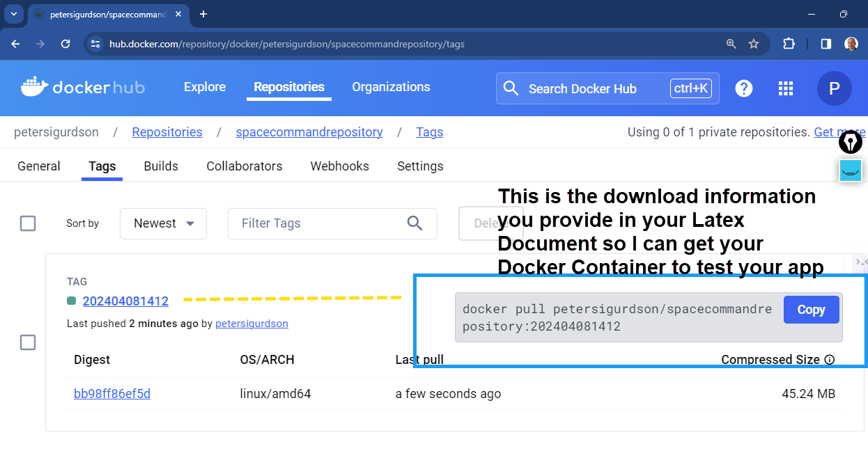Open the Repositories nav item
868x476 pixels.
[x=289, y=87]
